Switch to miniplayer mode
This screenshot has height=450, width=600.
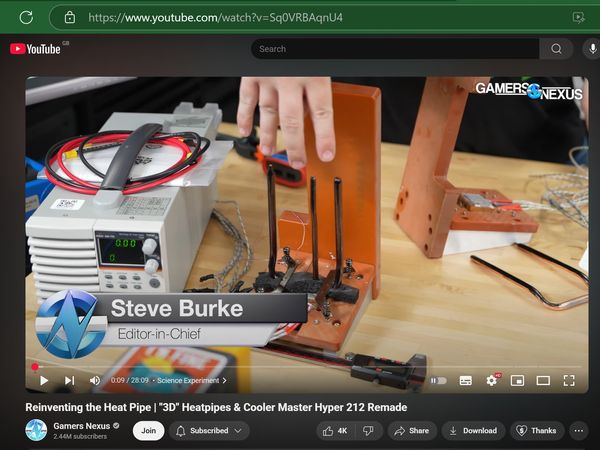pos(517,380)
